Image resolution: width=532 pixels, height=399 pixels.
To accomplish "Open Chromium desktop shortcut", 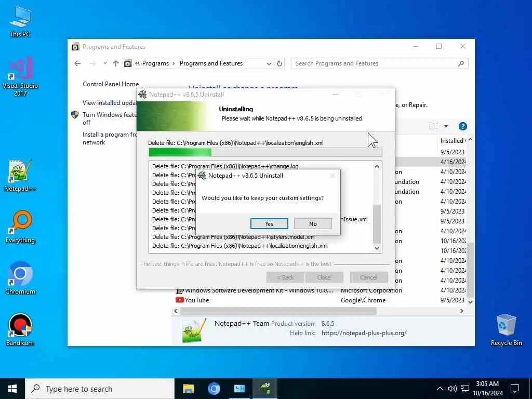I will pyautogui.click(x=20, y=278).
